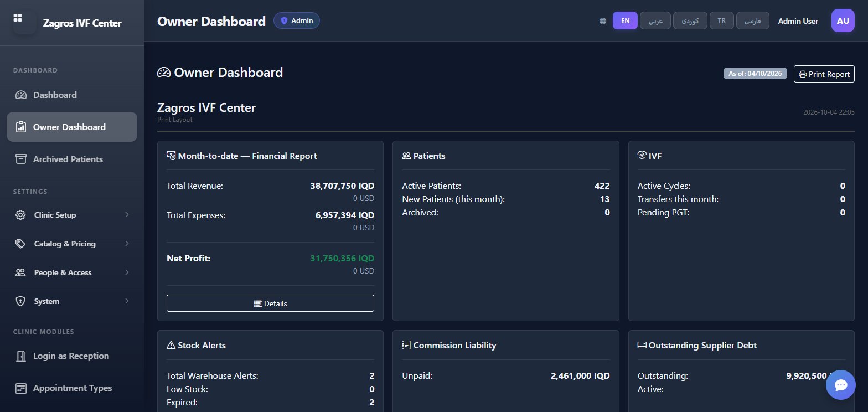
Task: Open Archived Patients in the sidebar
Action: point(72,159)
